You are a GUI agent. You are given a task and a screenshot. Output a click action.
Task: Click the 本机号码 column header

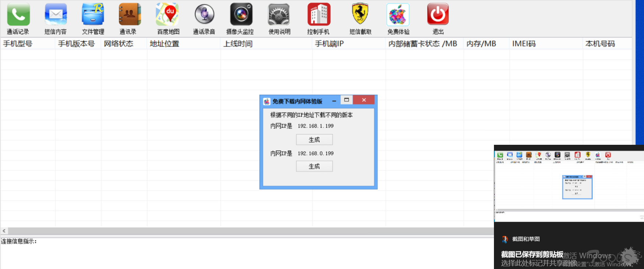pos(607,44)
